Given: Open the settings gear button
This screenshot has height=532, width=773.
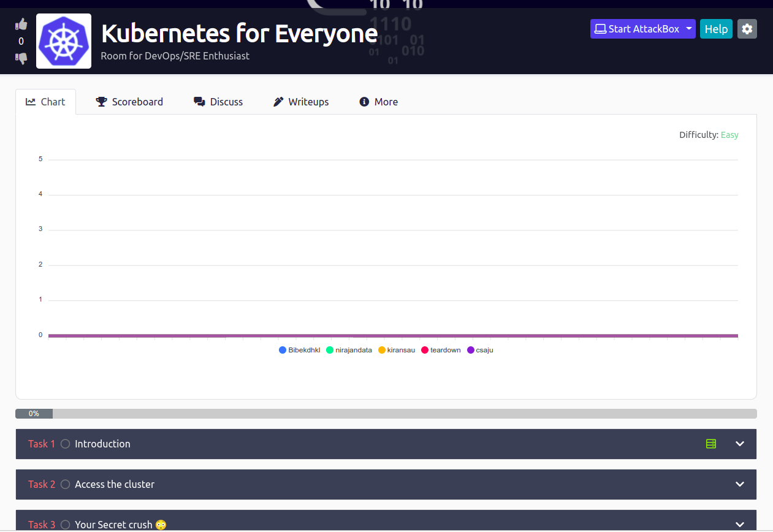Looking at the screenshot, I should pyautogui.click(x=747, y=29).
